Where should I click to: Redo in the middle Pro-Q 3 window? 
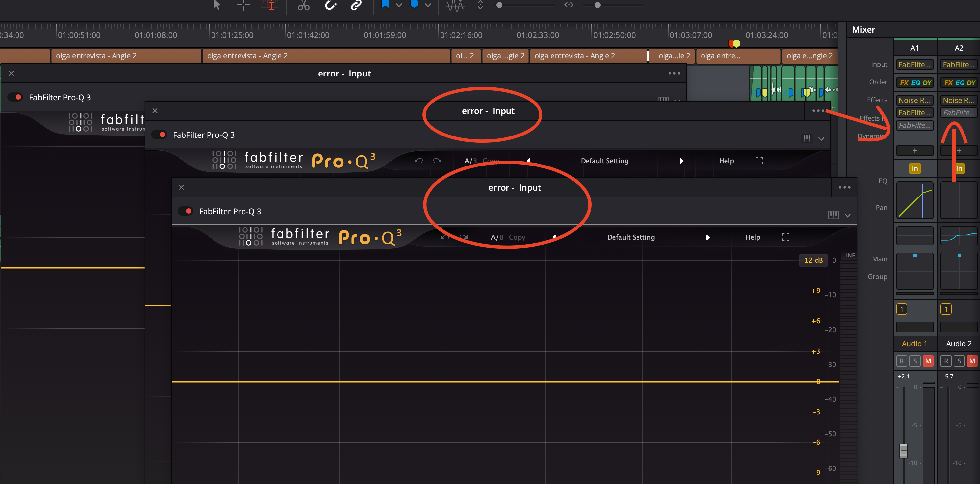point(437,161)
